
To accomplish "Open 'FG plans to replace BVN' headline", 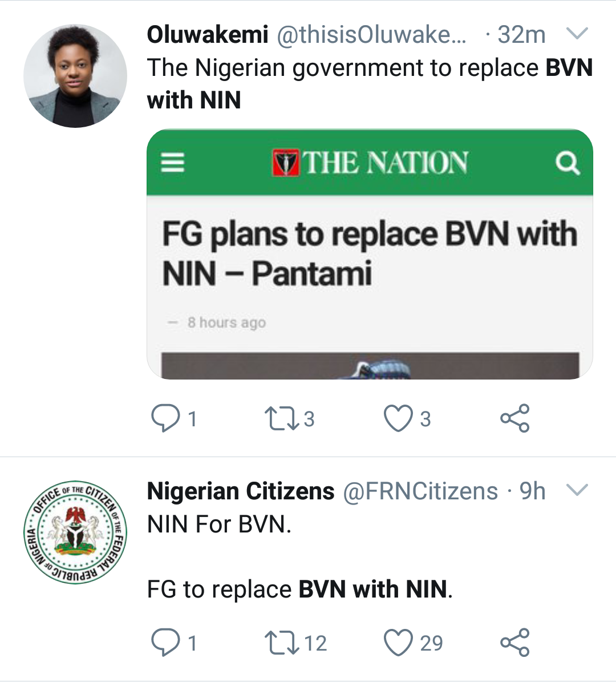I will (370, 253).
